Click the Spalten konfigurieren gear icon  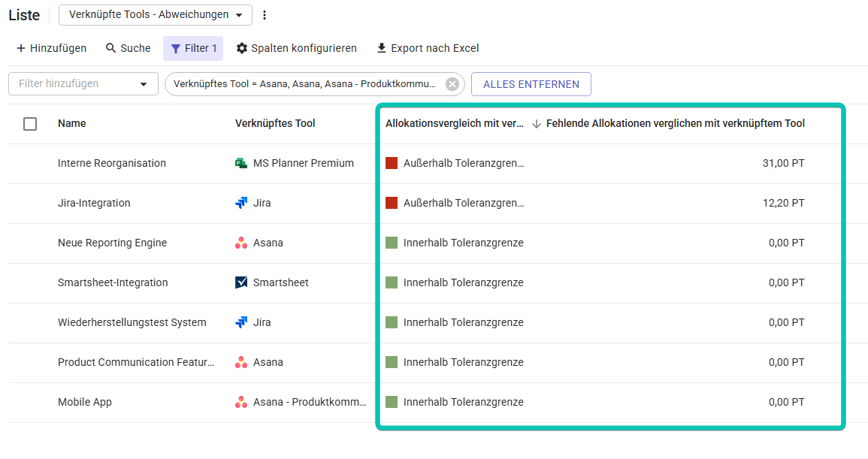242,48
